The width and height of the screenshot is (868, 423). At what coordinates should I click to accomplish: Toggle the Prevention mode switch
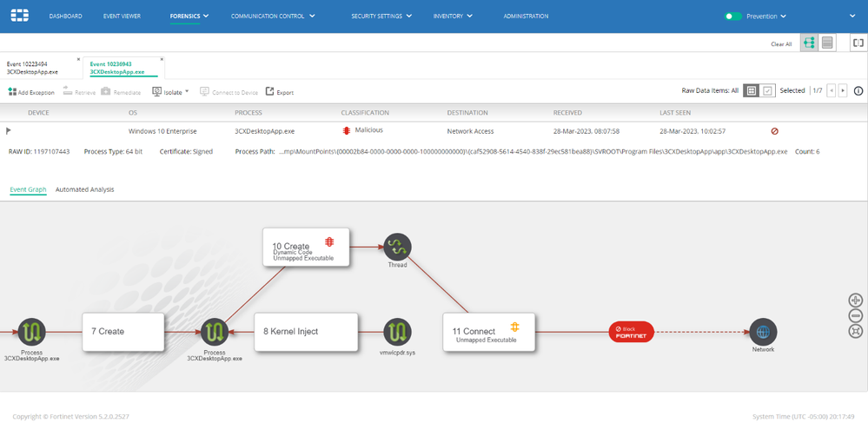[x=733, y=16]
